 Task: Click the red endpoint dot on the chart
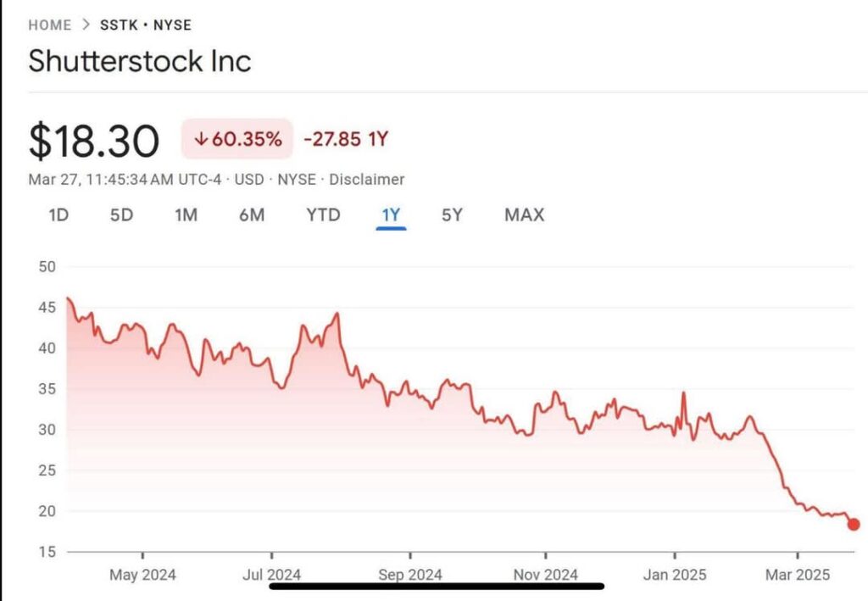click(853, 524)
